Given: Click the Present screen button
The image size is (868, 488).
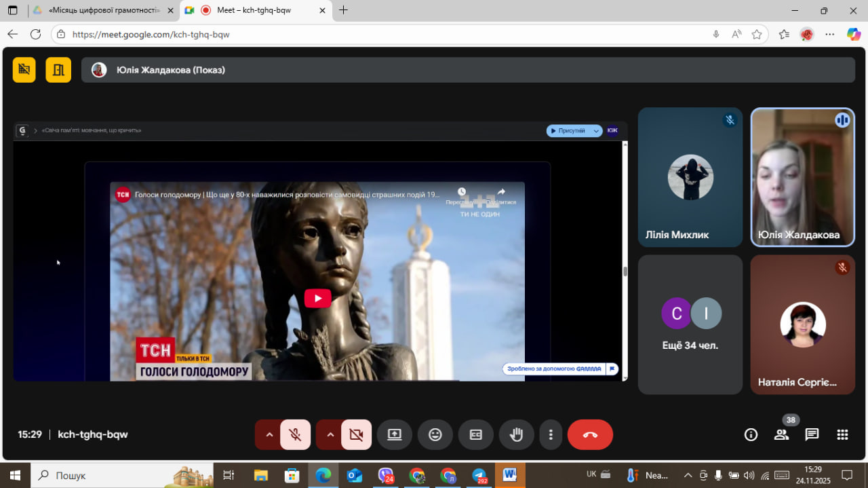Looking at the screenshot, I should (x=395, y=435).
